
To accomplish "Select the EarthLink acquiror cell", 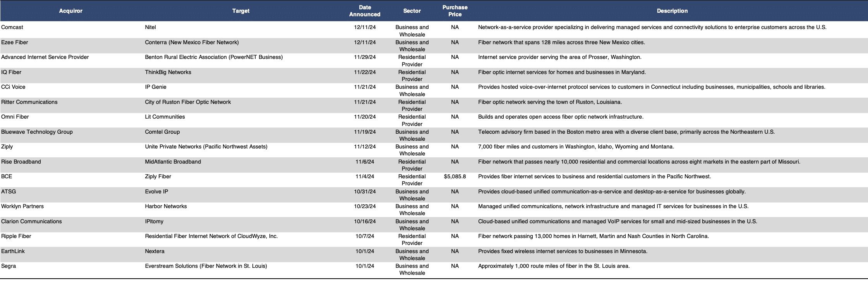I will coord(13,251).
